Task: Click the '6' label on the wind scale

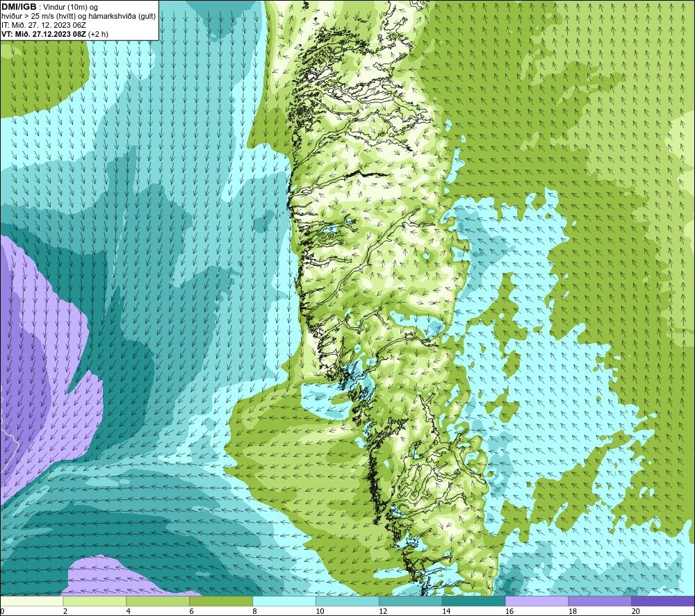Action: point(192,611)
